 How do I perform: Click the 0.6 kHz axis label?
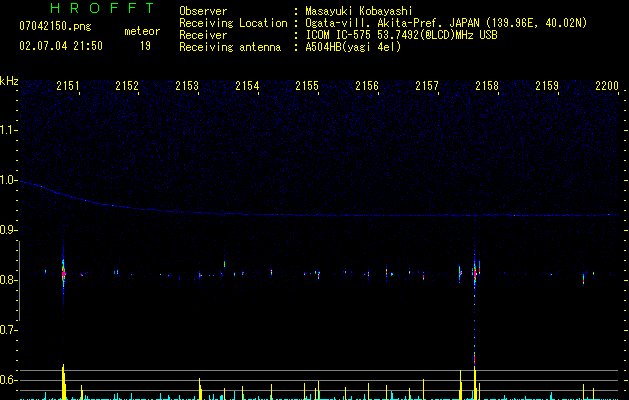point(8,380)
